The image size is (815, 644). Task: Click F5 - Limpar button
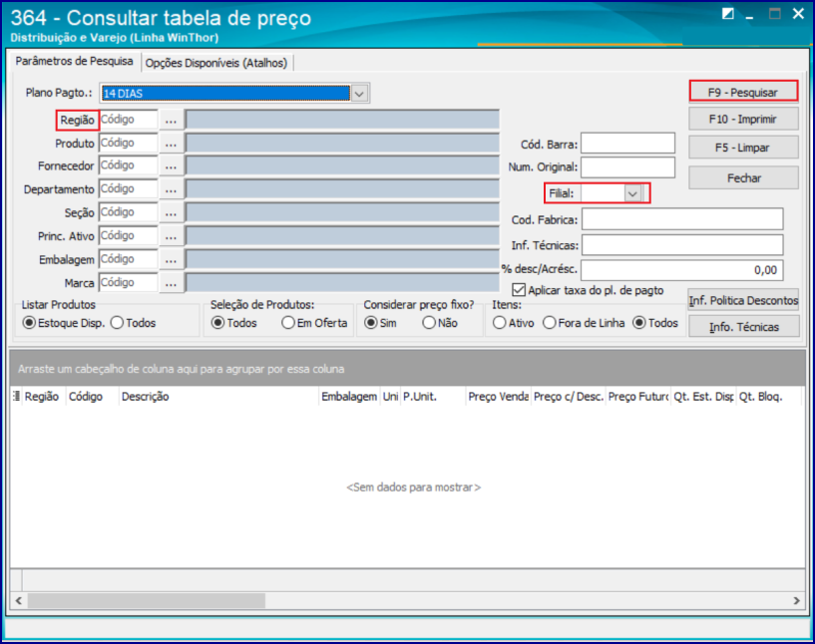tap(743, 148)
